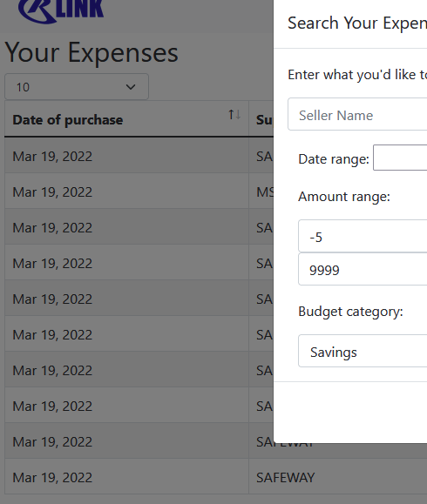Click the Search Your Expenses dialog title

(357, 24)
